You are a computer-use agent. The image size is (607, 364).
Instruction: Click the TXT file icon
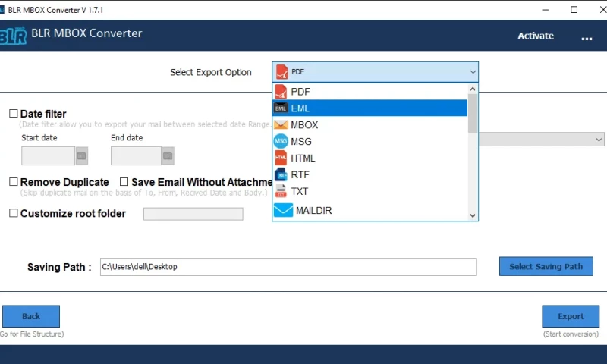(x=281, y=191)
